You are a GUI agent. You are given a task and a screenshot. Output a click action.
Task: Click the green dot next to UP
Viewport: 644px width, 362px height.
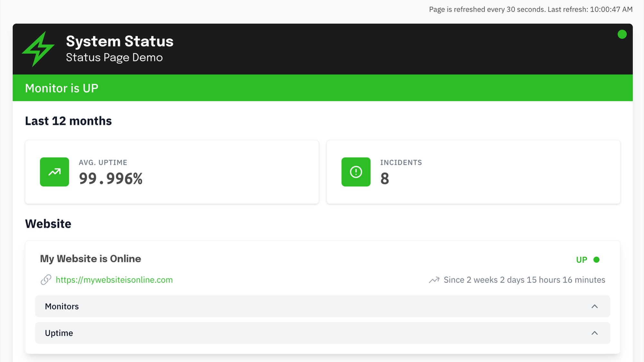click(x=596, y=260)
